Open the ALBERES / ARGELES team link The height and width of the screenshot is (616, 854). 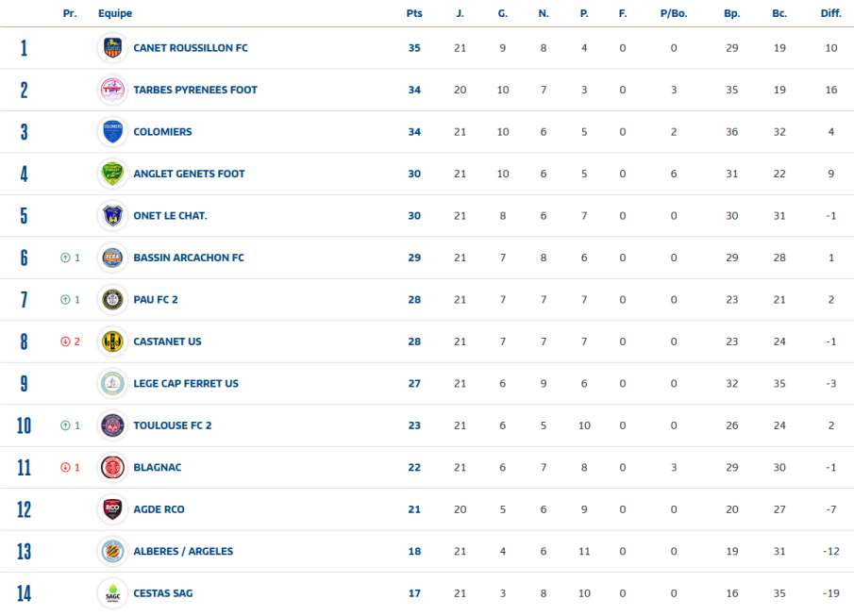click(x=183, y=552)
